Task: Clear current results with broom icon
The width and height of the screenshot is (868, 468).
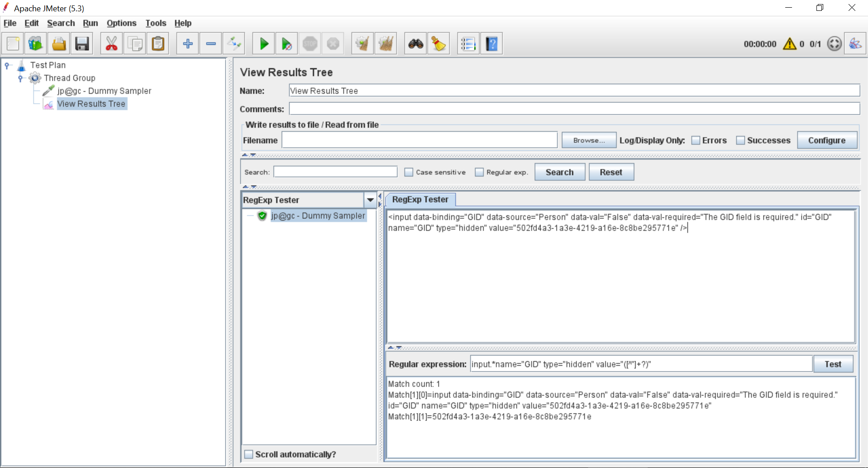Action: point(363,44)
